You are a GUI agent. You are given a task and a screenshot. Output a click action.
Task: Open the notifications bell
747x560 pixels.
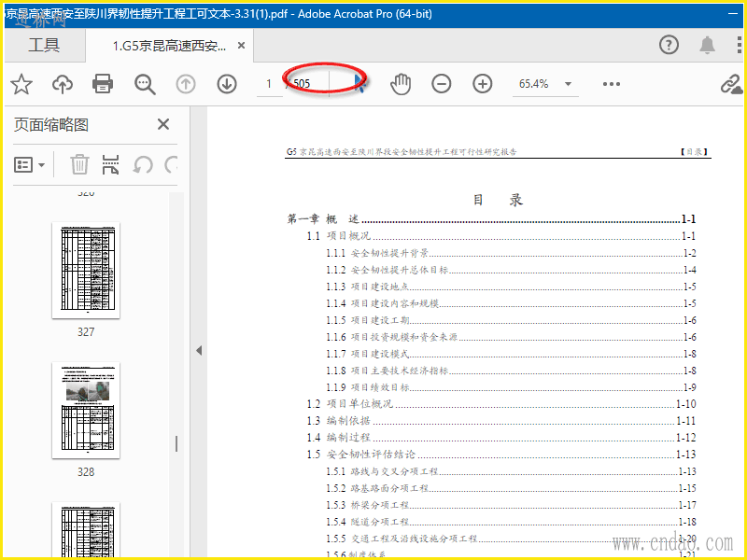(708, 45)
